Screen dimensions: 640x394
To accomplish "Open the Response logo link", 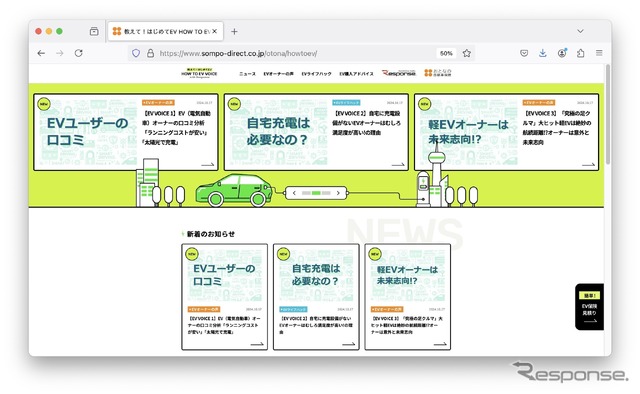I will click(398, 73).
